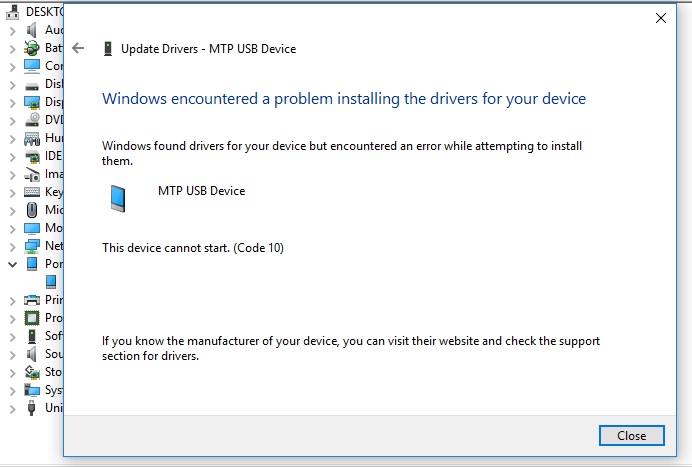
Task: Select the Batteries category icon
Action: click(x=31, y=48)
